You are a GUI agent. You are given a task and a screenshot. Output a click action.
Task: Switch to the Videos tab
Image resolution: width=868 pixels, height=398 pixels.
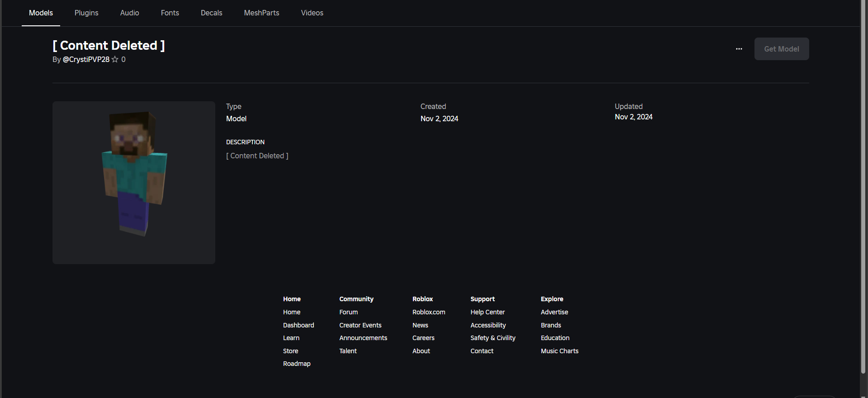pos(312,13)
